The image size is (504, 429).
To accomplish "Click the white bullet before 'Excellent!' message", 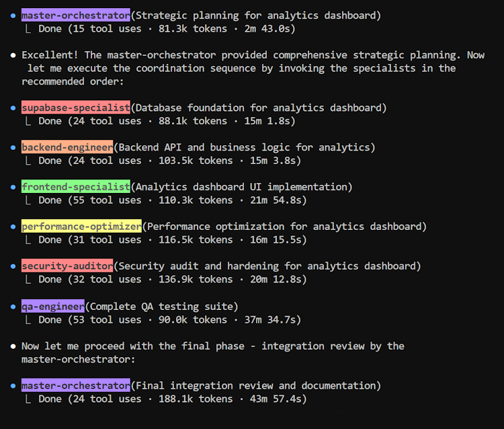I will click(x=13, y=55).
